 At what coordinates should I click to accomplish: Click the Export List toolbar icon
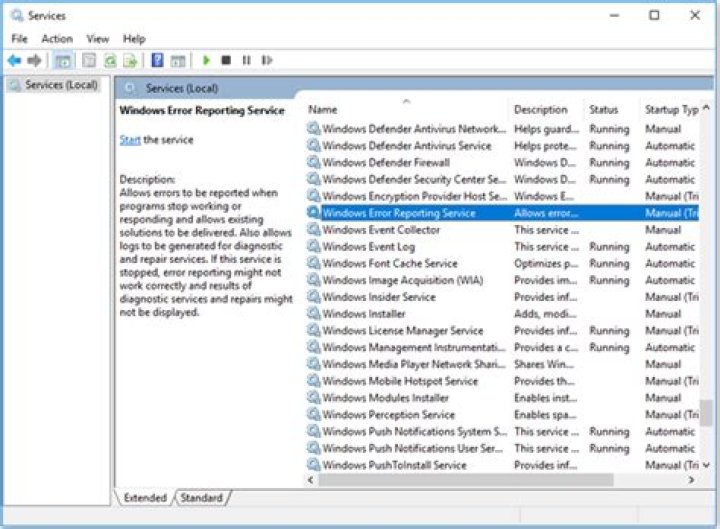click(x=131, y=60)
